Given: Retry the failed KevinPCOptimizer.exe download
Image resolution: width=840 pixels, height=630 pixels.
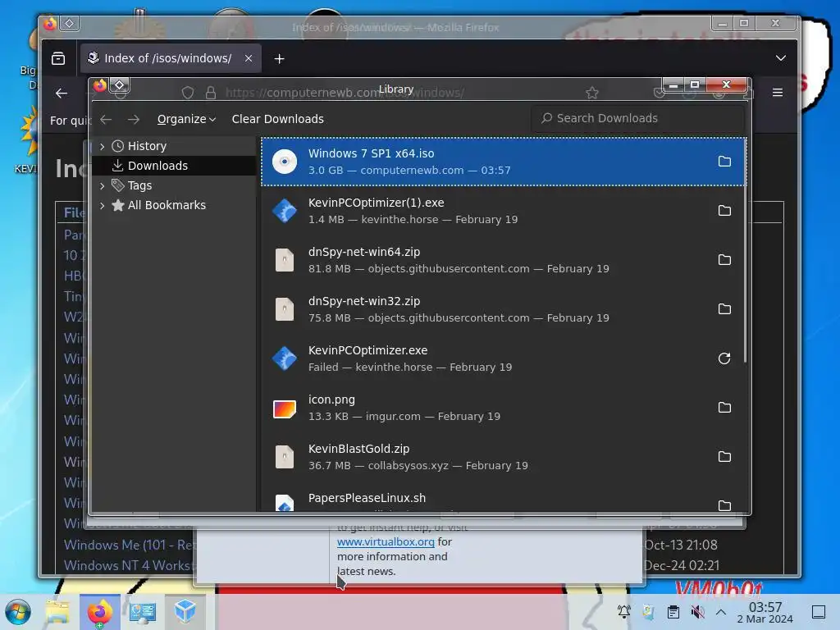Looking at the screenshot, I should pyautogui.click(x=724, y=358).
